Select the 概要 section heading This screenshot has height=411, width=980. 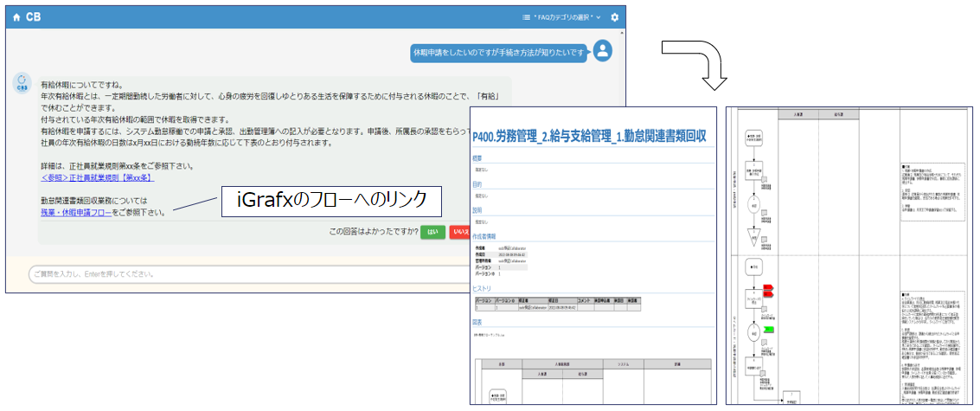(x=478, y=159)
